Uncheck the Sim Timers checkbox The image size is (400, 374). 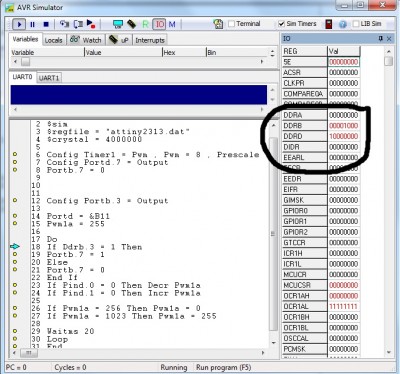281,24
